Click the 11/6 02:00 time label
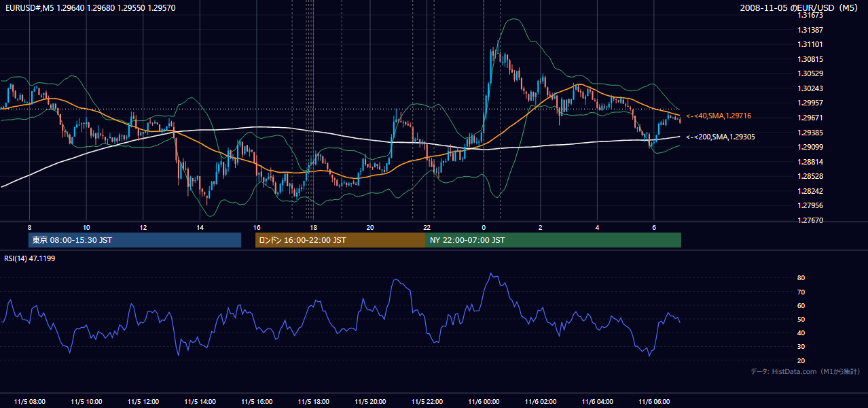868x408 pixels. click(x=541, y=402)
